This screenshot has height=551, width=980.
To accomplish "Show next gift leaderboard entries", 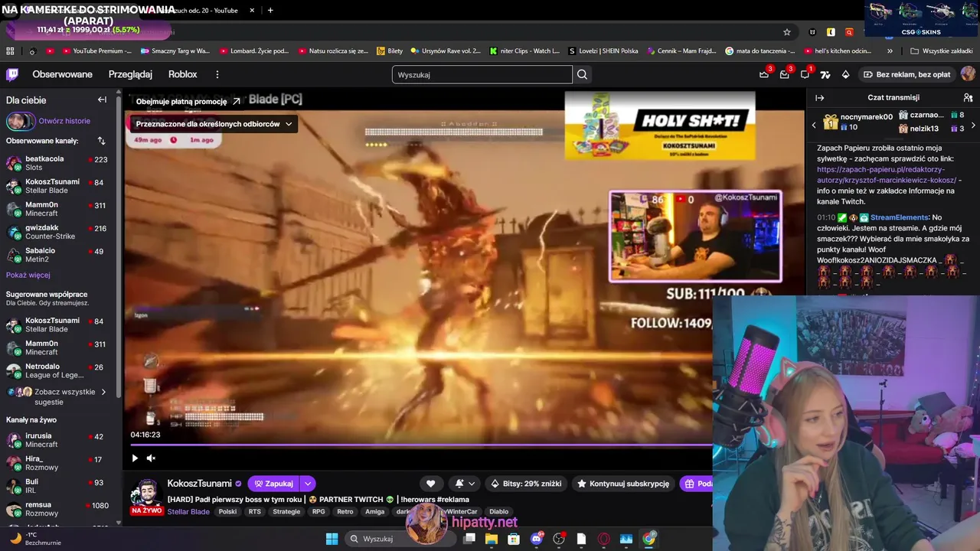I will [x=973, y=125].
